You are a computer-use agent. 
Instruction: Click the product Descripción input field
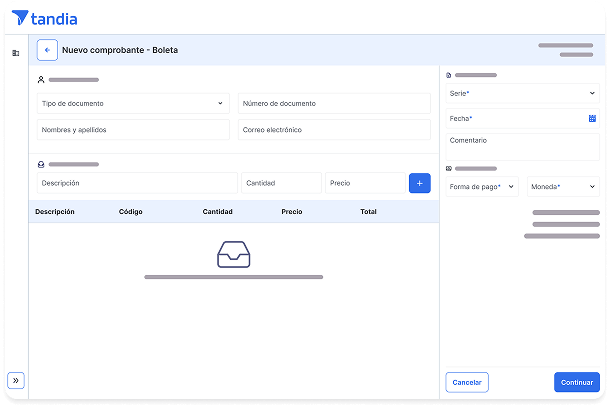[137, 183]
